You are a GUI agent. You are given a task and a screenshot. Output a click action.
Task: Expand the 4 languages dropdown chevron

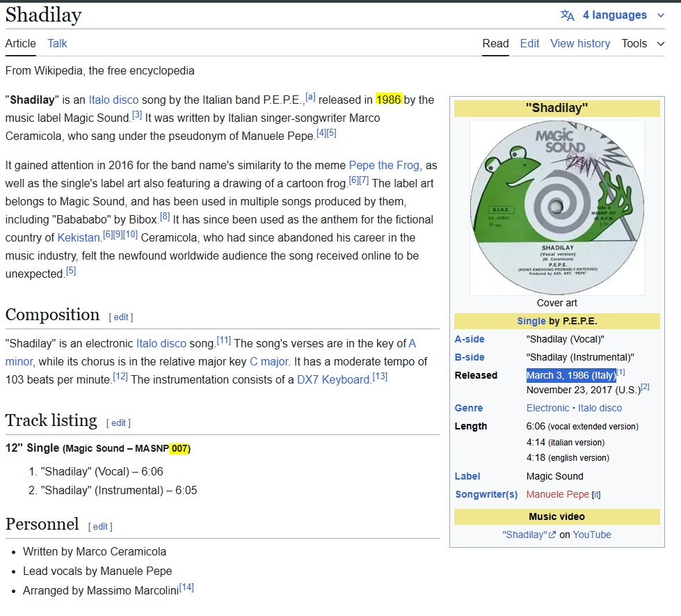tap(661, 15)
